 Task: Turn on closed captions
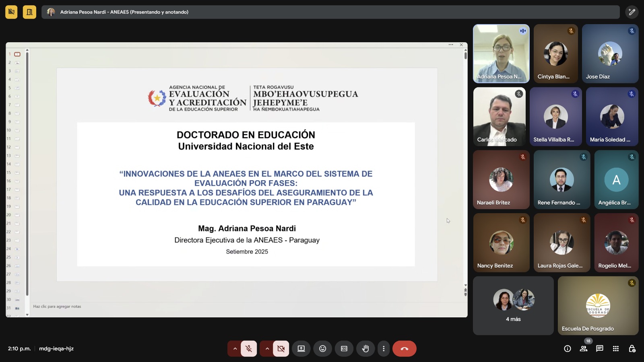click(x=344, y=349)
